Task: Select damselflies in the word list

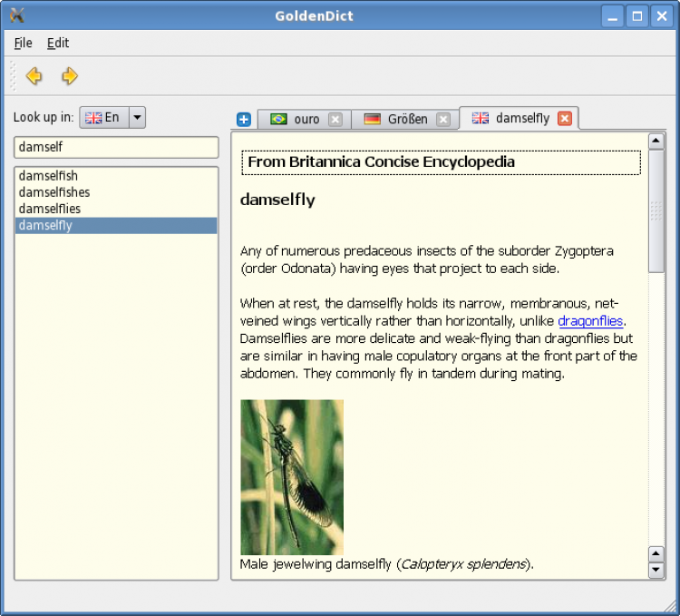Action: coord(116,209)
